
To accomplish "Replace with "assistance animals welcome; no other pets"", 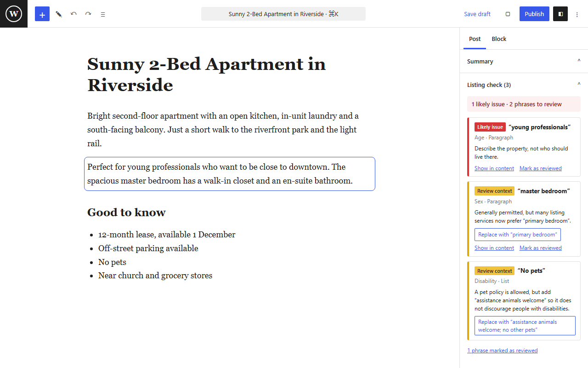I will (x=525, y=326).
